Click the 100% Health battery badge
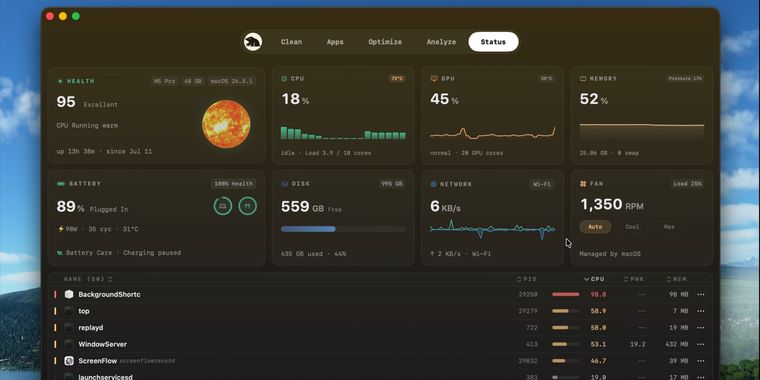The width and height of the screenshot is (760, 380). 233,184
